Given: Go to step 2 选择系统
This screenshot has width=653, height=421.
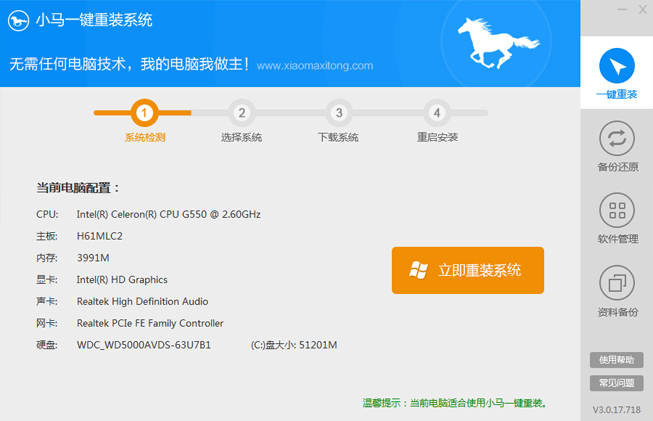Looking at the screenshot, I should 242,113.
